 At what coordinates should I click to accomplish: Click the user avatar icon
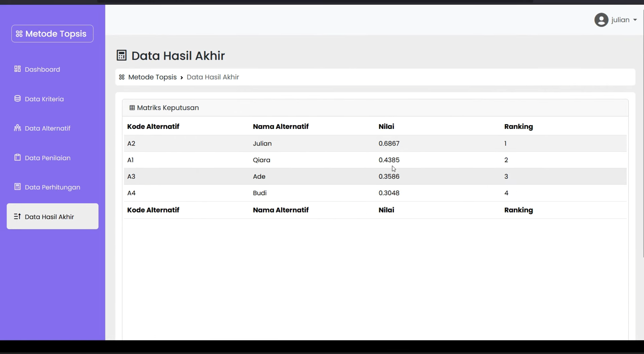pyautogui.click(x=601, y=20)
